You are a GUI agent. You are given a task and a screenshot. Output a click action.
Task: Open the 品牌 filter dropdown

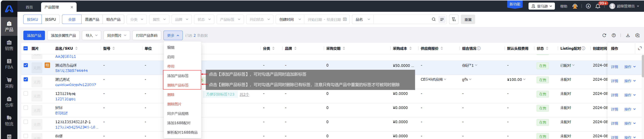tap(181, 19)
